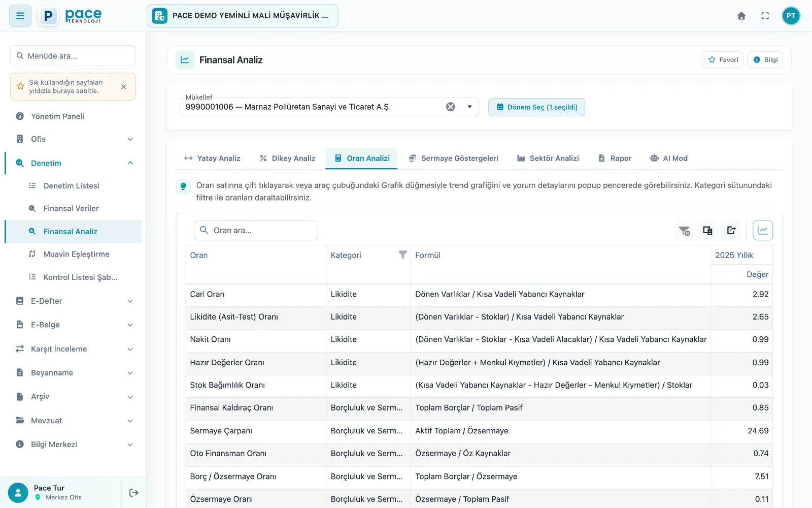812x508 pixels.
Task: Switch to the Dikey Analiz tab
Action: point(287,158)
